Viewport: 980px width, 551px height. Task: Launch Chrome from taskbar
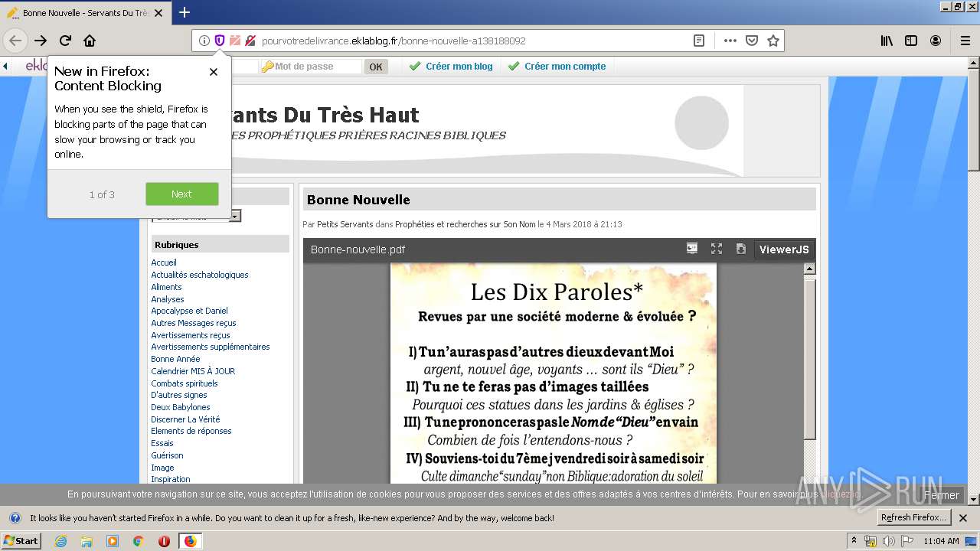[x=138, y=541]
